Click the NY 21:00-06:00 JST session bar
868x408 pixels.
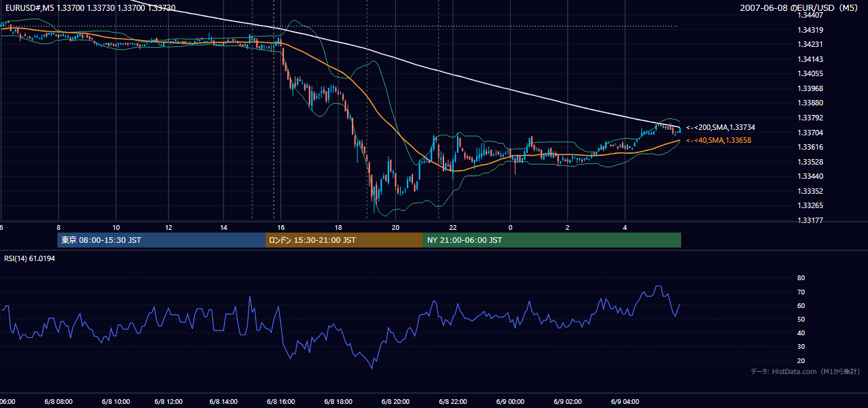(552, 240)
